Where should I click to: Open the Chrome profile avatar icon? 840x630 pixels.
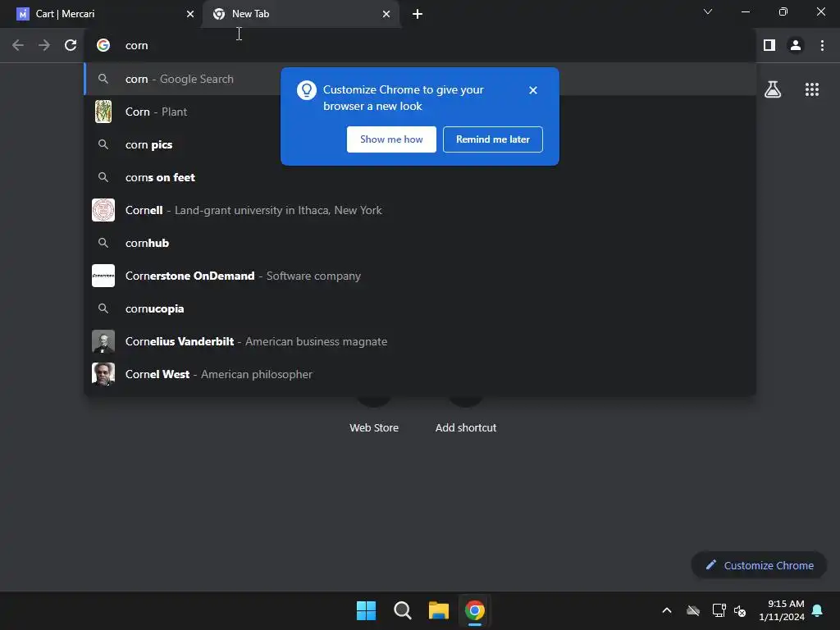pyautogui.click(x=796, y=46)
